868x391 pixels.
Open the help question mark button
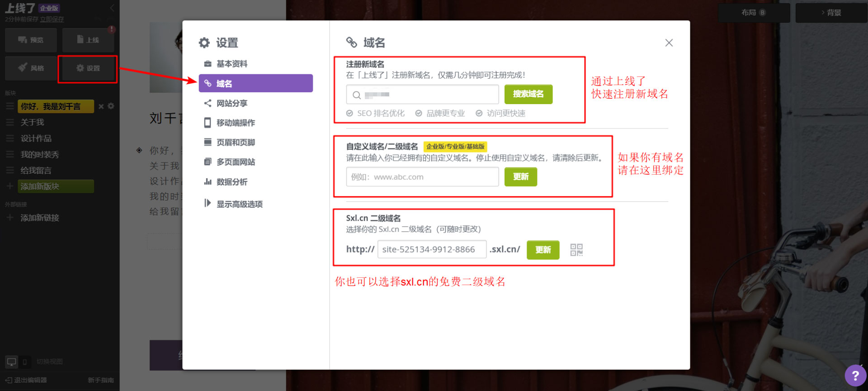coord(855,376)
